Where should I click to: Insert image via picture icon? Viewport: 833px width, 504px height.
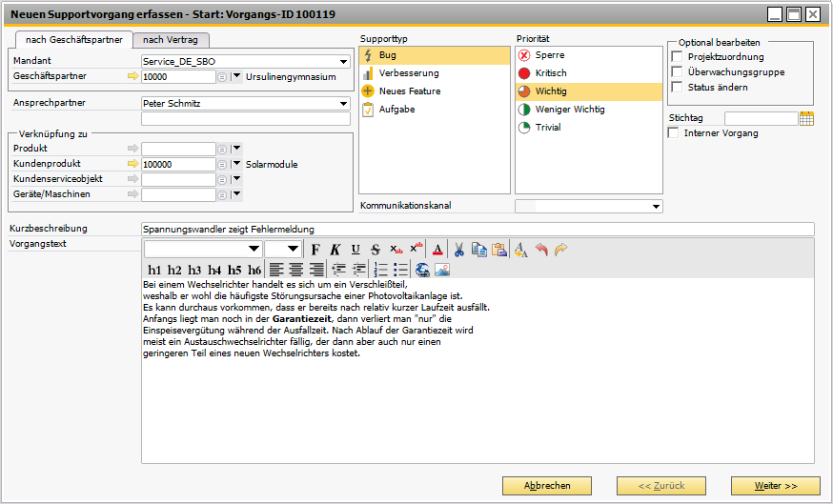[x=441, y=270]
